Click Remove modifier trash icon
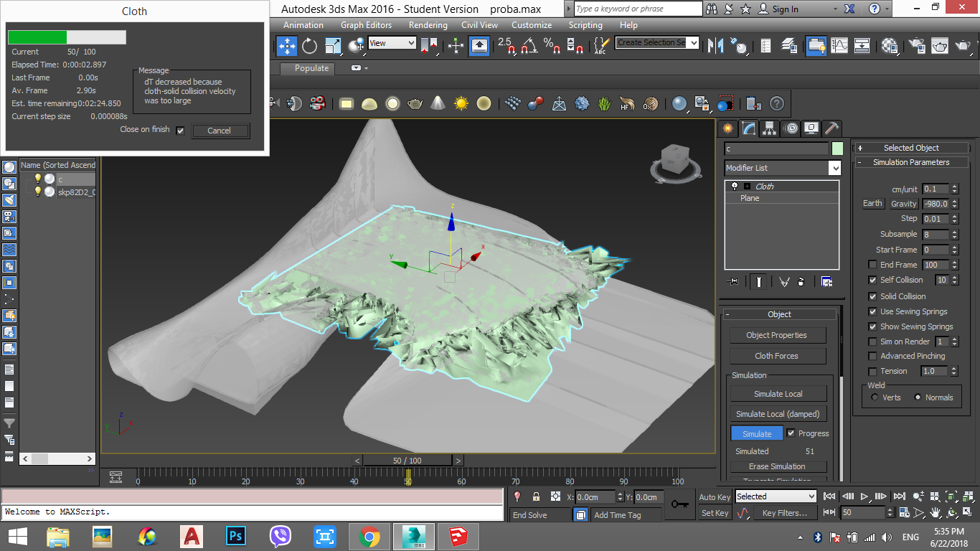The height and width of the screenshot is (551, 980). pyautogui.click(x=801, y=282)
